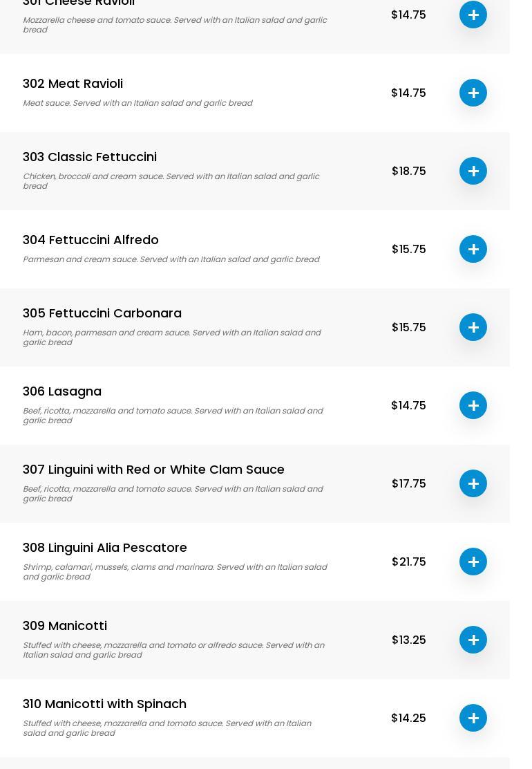This screenshot has width=532, height=769.
Task: Tap the plus icon for Lasagna
Action: point(473,405)
